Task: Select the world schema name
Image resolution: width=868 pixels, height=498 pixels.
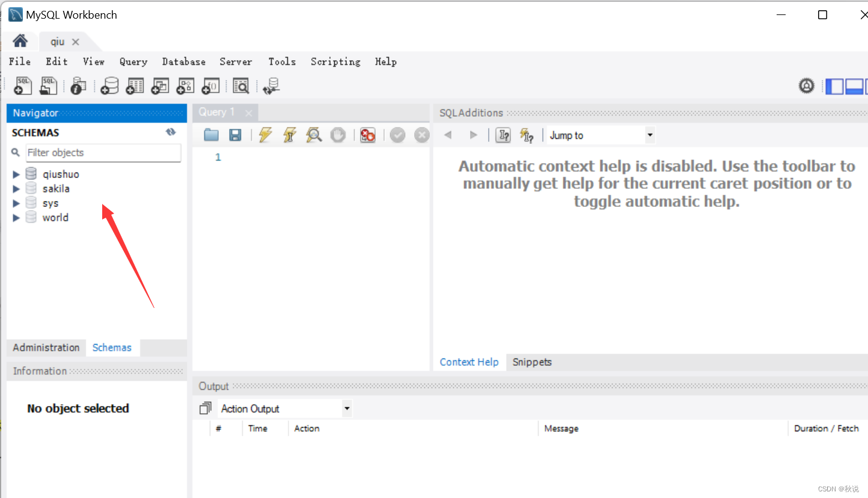Action: pyautogui.click(x=55, y=218)
